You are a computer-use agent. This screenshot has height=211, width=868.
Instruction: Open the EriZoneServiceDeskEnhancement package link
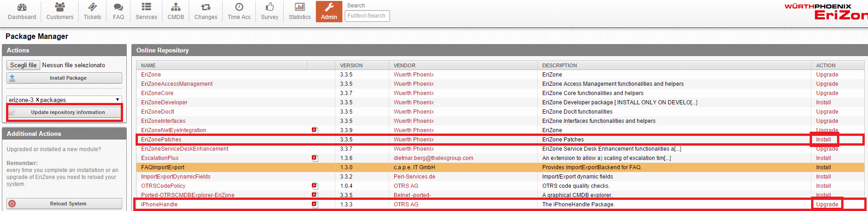click(185, 149)
